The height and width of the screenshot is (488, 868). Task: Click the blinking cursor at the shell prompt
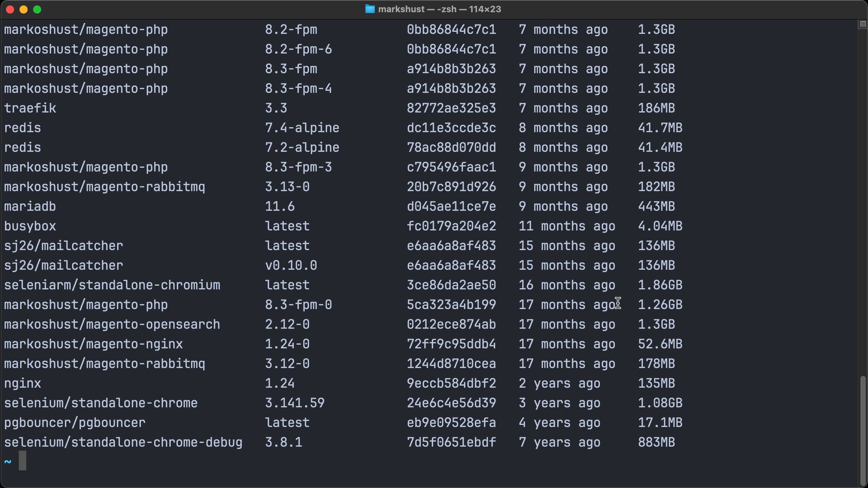(23, 461)
